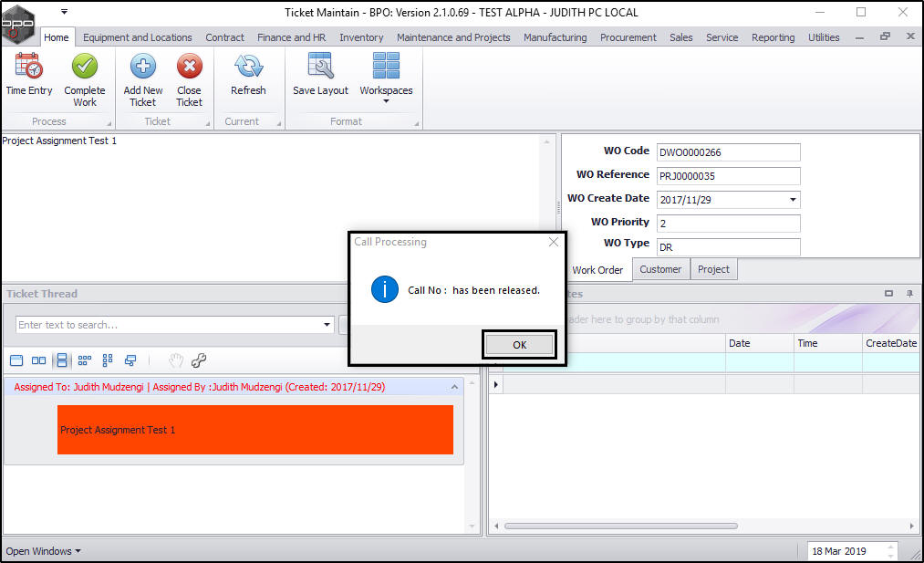
Task: Restore the inner document window
Action: coord(885,36)
